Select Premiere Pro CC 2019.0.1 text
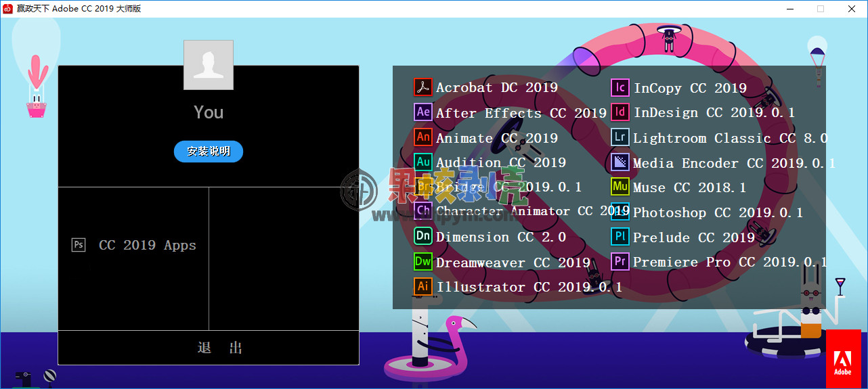The image size is (868, 389). [x=731, y=262]
